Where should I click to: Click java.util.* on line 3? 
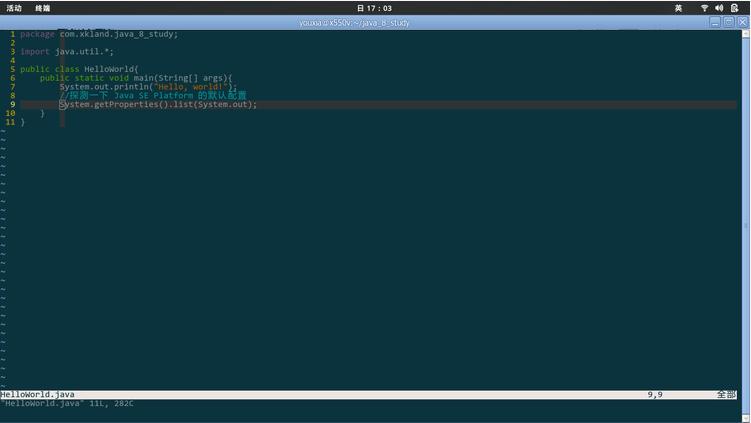tap(84, 52)
